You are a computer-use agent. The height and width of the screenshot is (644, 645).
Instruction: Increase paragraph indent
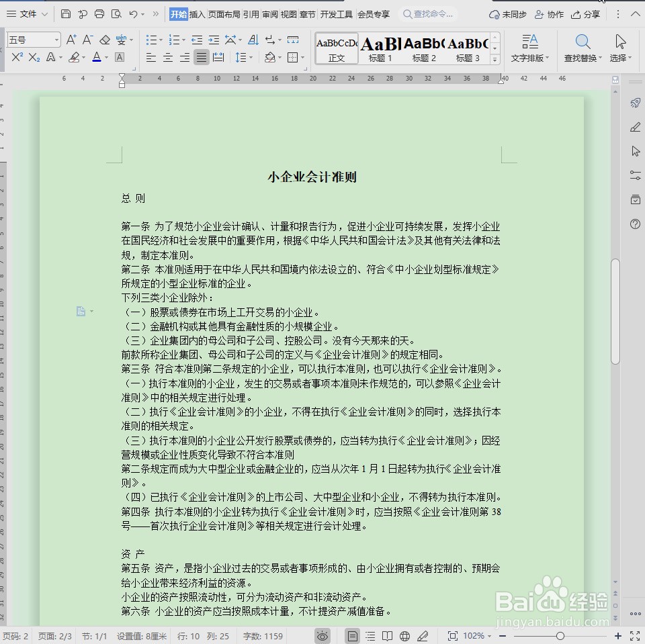coord(214,40)
